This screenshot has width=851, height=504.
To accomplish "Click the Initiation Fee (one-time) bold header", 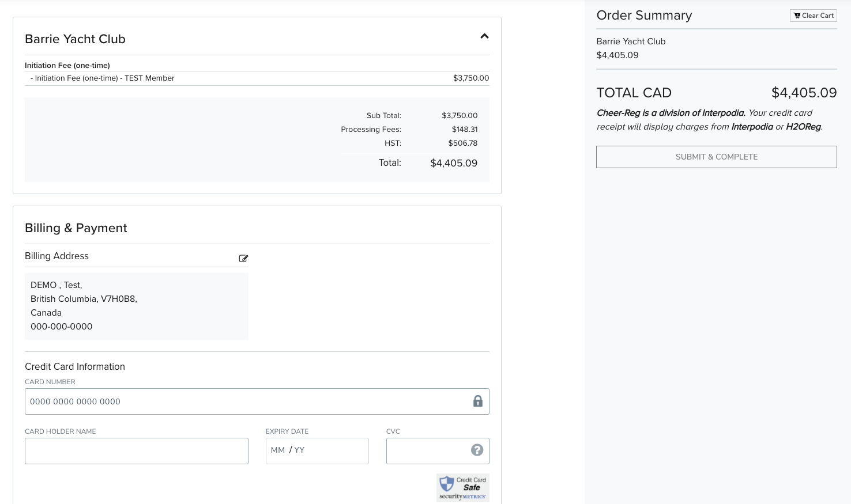I will (67, 66).
